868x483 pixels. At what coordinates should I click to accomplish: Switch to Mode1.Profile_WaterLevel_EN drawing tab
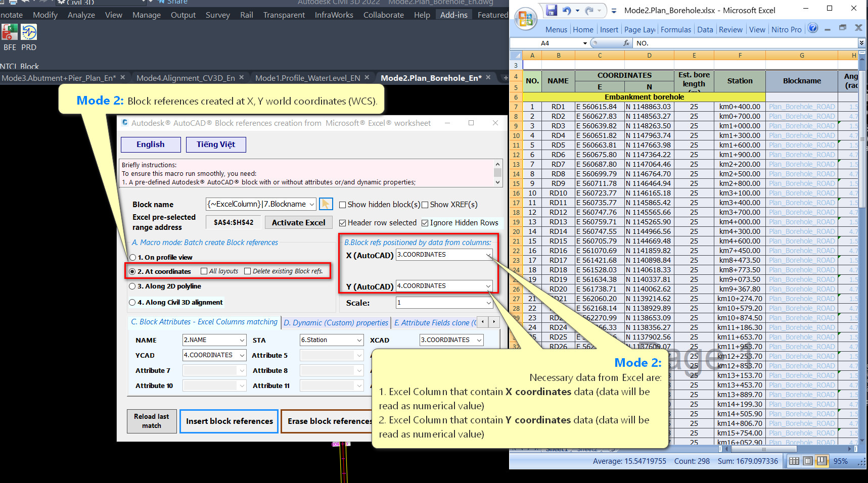[x=307, y=78]
